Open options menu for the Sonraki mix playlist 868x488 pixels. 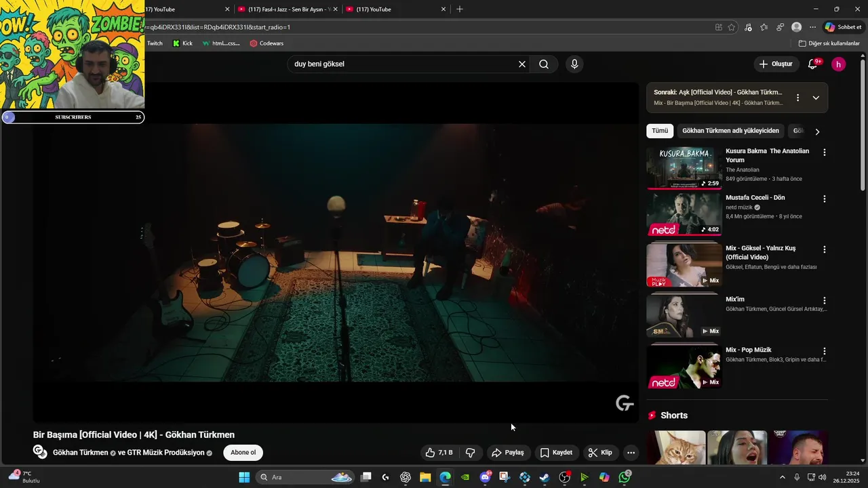pos(798,98)
